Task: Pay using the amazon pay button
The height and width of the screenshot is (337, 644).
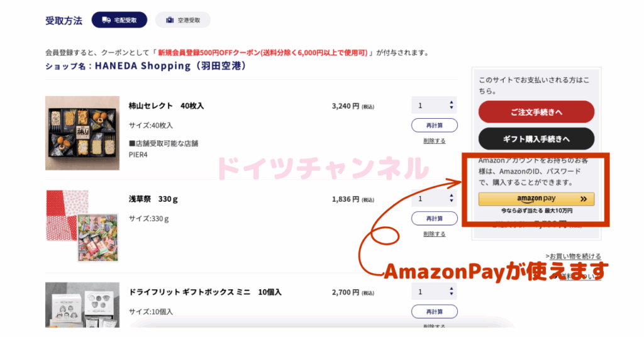Action: (536, 199)
